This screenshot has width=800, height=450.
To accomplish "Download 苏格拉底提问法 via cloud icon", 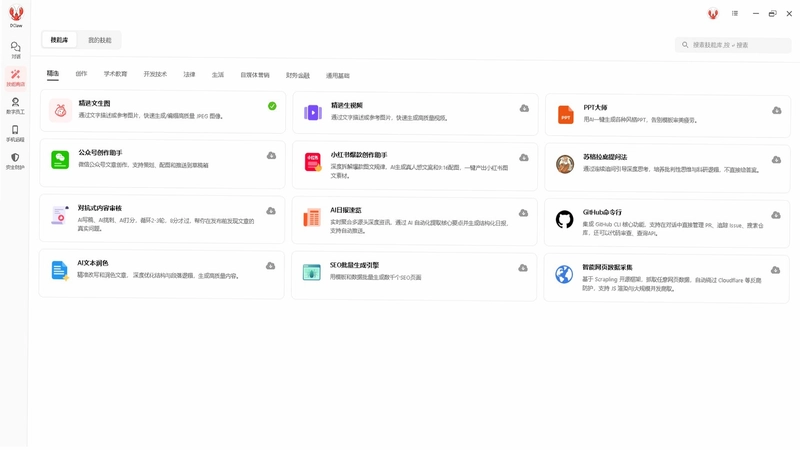I will point(776,160).
